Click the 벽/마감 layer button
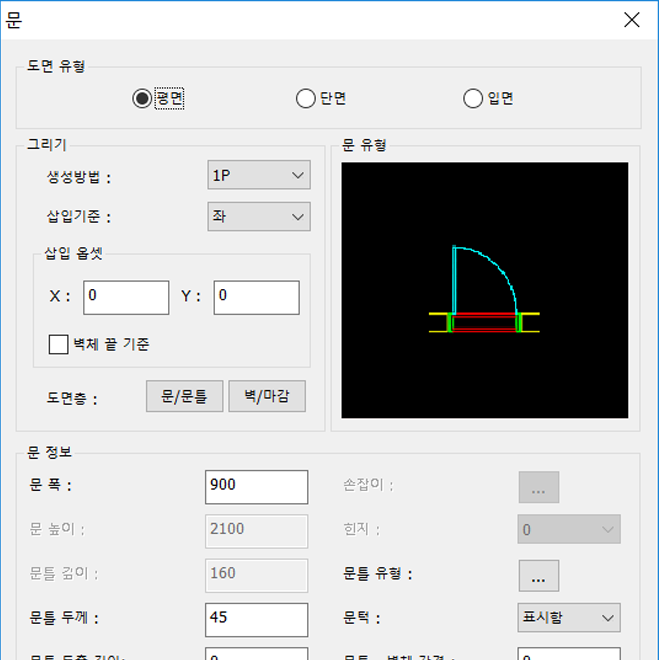 pyautogui.click(x=267, y=396)
